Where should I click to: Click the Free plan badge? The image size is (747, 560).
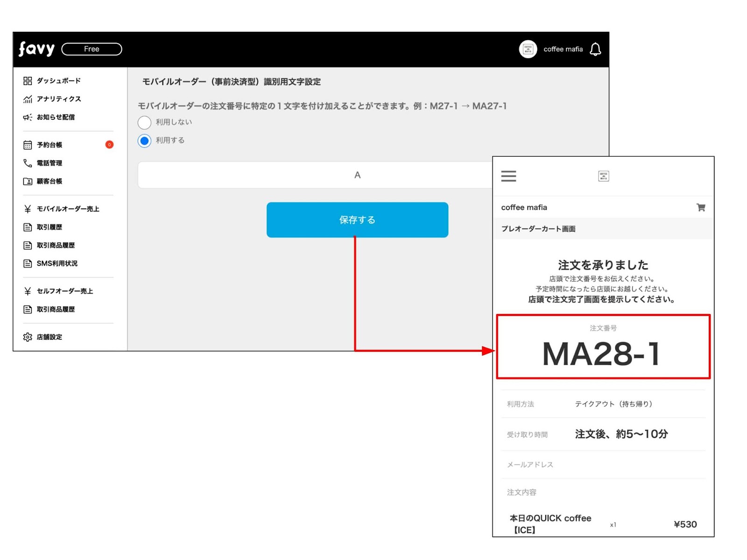click(92, 49)
